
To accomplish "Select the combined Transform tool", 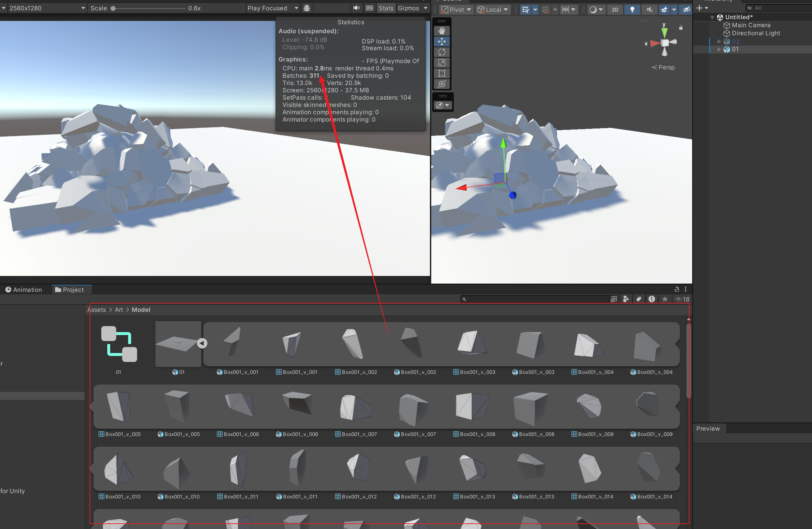I will (442, 84).
